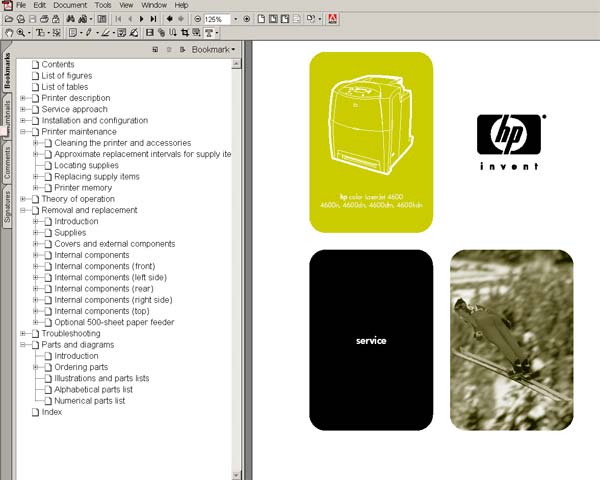600x480 pixels.
Task: Collapse the Removal and replacement bookmark
Action: click(x=23, y=210)
